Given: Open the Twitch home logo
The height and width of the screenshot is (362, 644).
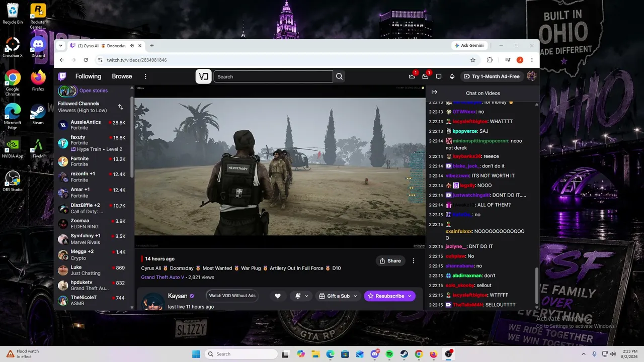Looking at the screenshot, I should (x=62, y=76).
